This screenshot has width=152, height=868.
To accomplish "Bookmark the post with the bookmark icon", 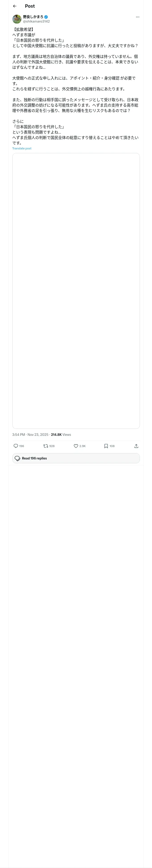I will (106, 446).
